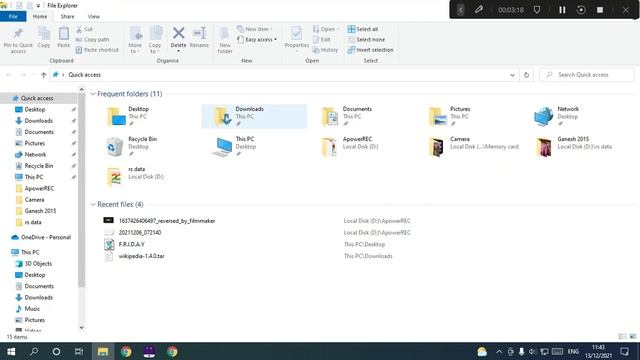Open the Delete dropdown arrow
The height and width of the screenshot is (360, 640).
coord(178,51)
